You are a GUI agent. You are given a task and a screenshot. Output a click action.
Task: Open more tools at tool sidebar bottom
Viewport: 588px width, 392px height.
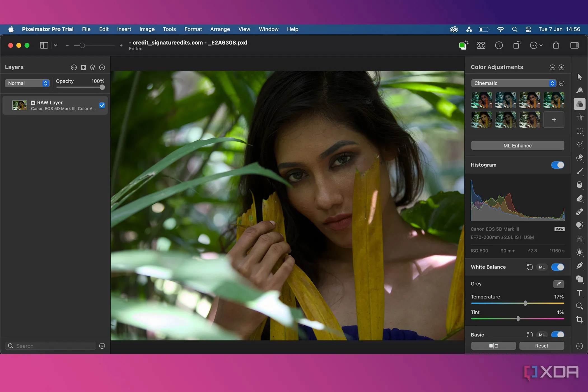tap(579, 346)
